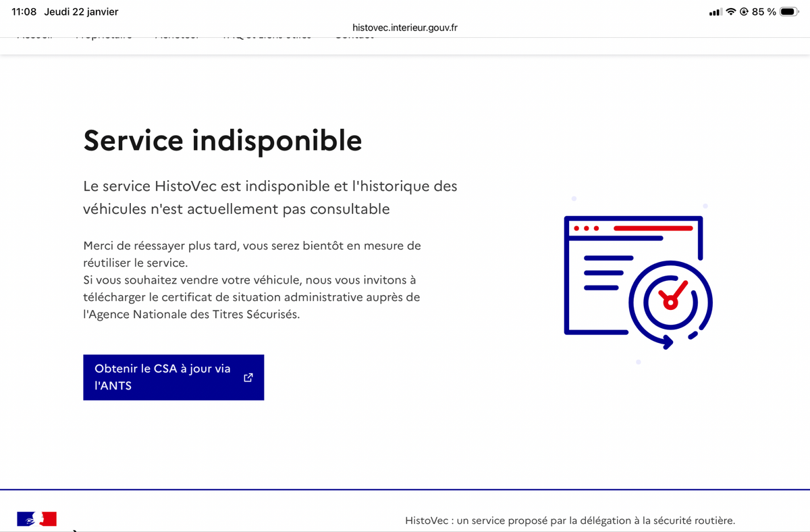The width and height of the screenshot is (810, 532).
Task: Tap the 11:08 clock in the status bar
Action: [24, 12]
